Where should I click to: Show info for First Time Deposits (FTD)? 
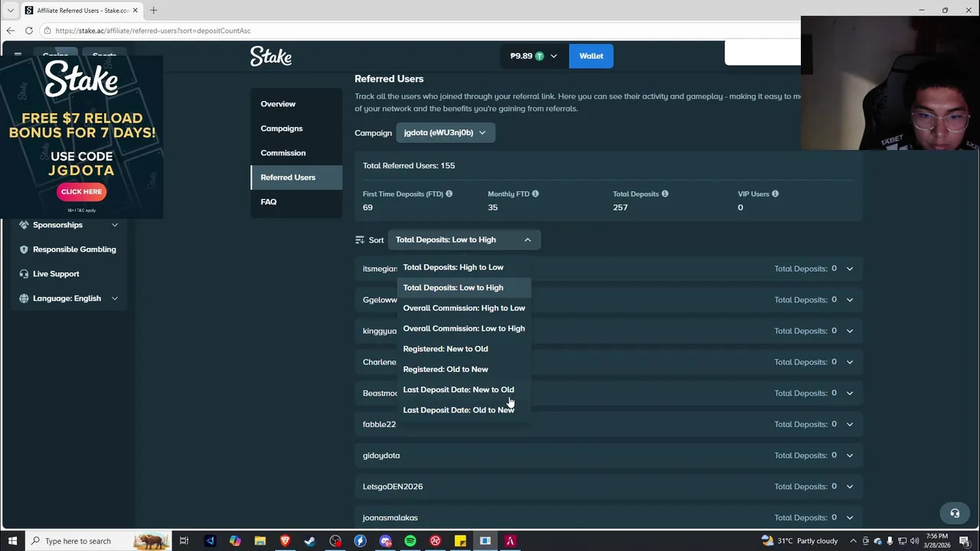(449, 194)
